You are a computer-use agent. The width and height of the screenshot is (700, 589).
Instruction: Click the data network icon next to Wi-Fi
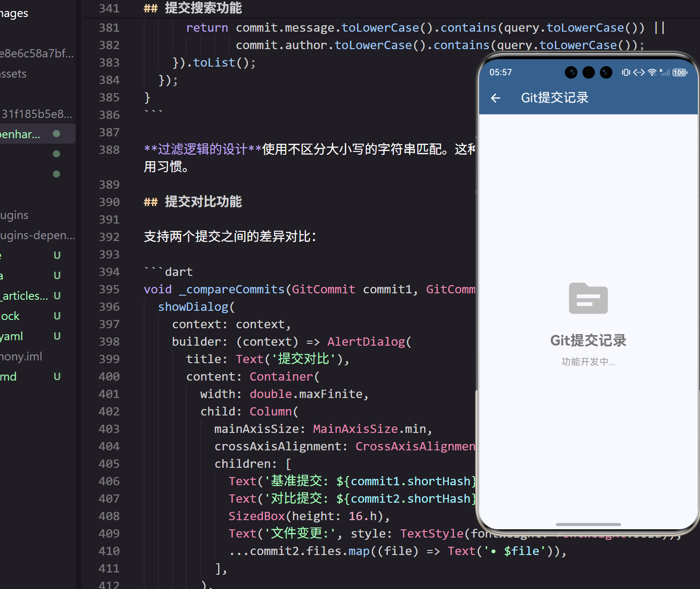tap(638, 72)
